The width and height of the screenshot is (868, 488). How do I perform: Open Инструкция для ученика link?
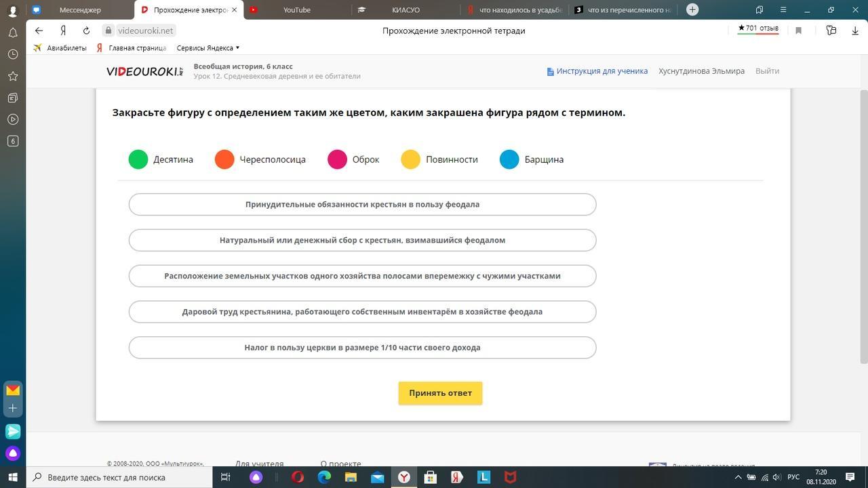coord(597,71)
